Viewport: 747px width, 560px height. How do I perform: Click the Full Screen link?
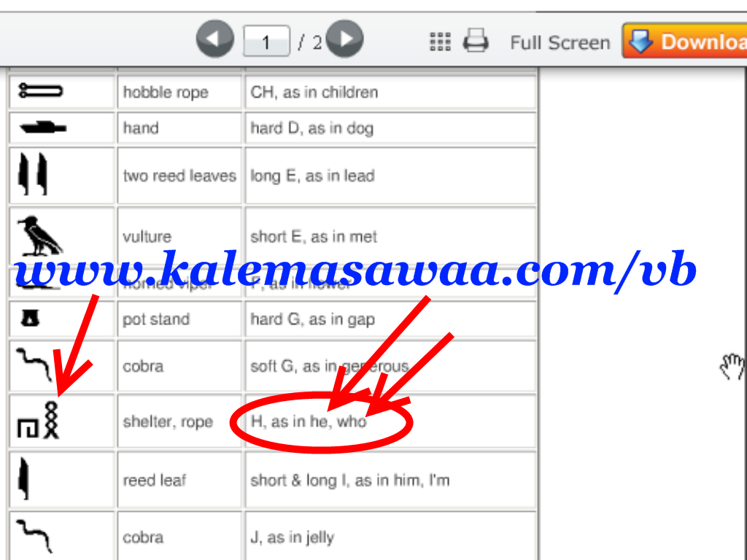(x=560, y=43)
